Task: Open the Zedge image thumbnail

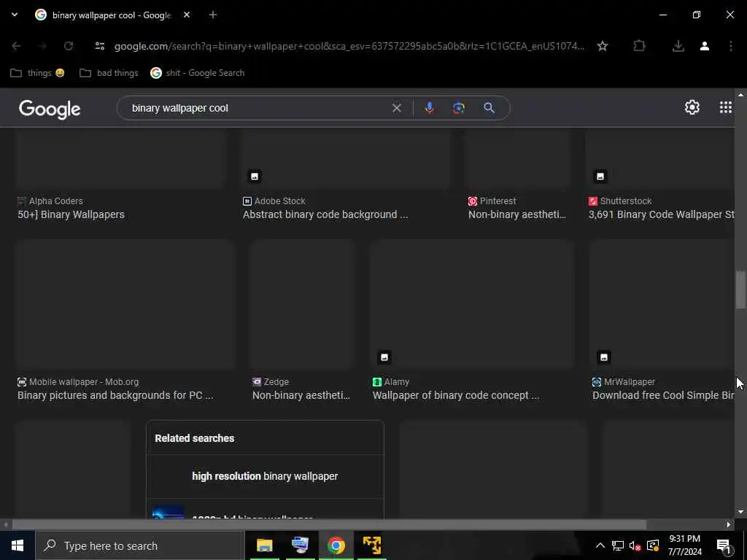Action: [x=303, y=305]
